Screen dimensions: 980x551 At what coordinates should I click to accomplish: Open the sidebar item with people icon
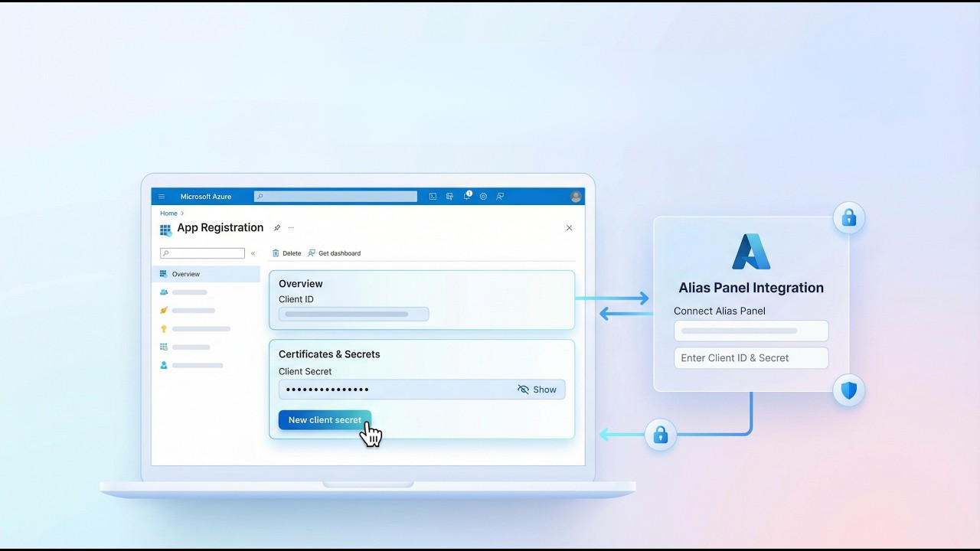pos(184,292)
